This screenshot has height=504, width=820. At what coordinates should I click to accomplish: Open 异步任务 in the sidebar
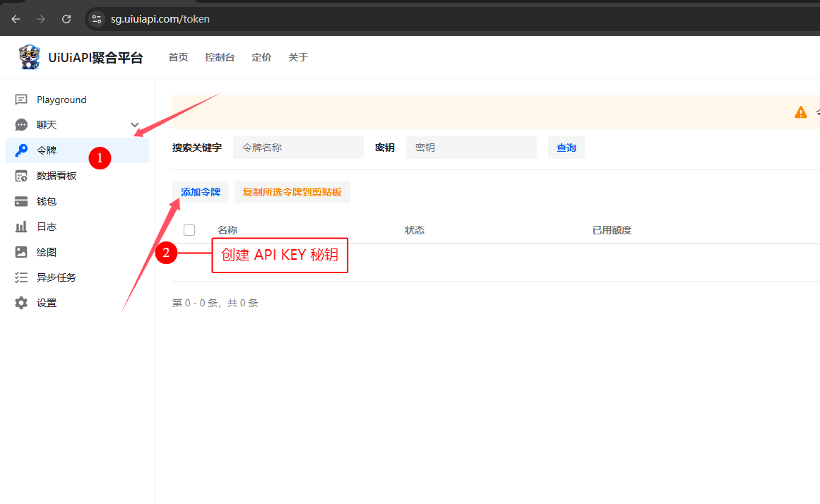click(x=78, y=277)
